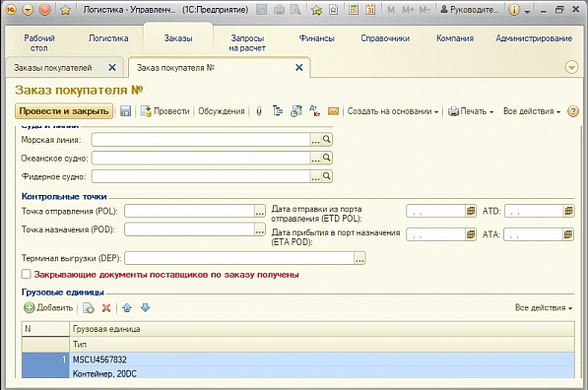Click Добавить in Грузовые единицы

tap(48, 308)
